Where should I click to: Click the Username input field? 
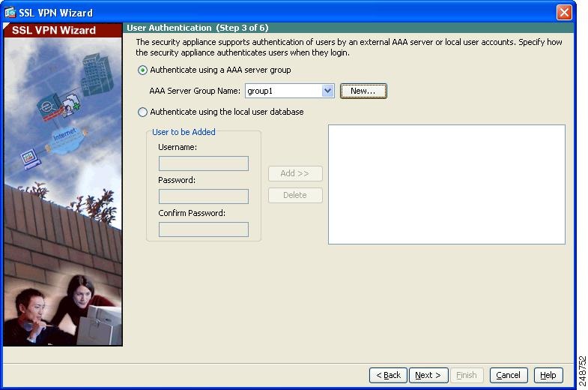pos(204,163)
